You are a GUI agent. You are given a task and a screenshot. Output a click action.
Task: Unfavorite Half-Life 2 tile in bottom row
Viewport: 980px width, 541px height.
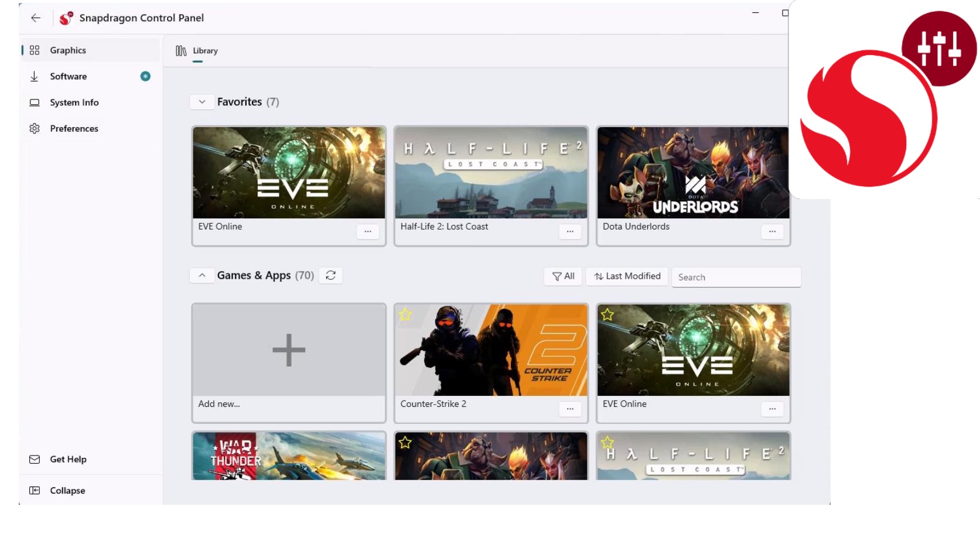[607, 443]
